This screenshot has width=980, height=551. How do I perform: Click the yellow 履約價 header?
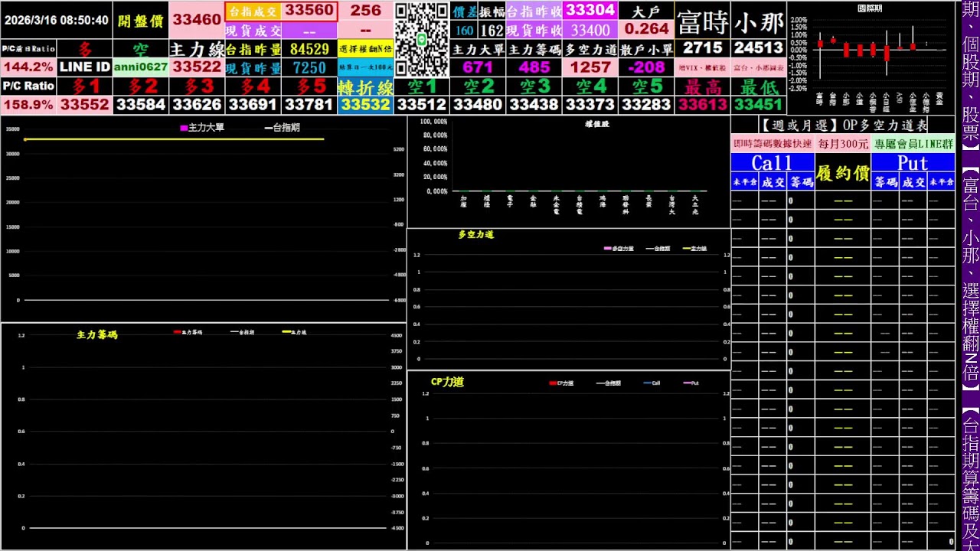point(843,172)
